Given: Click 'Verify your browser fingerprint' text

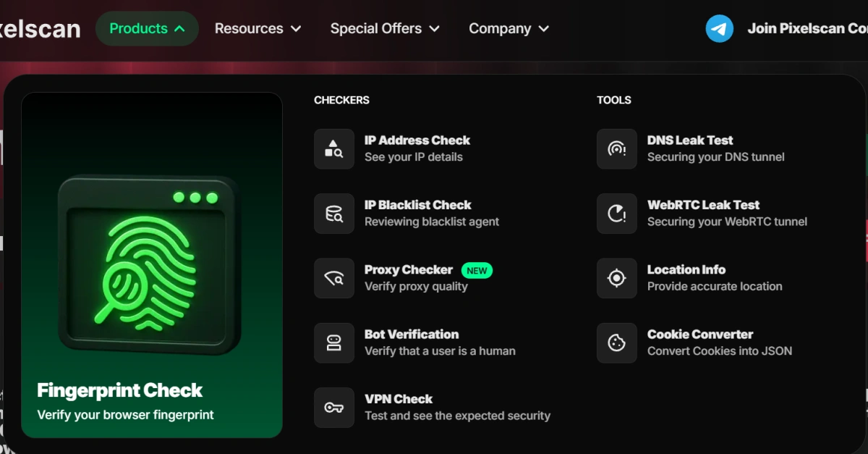Looking at the screenshot, I should 126,415.
